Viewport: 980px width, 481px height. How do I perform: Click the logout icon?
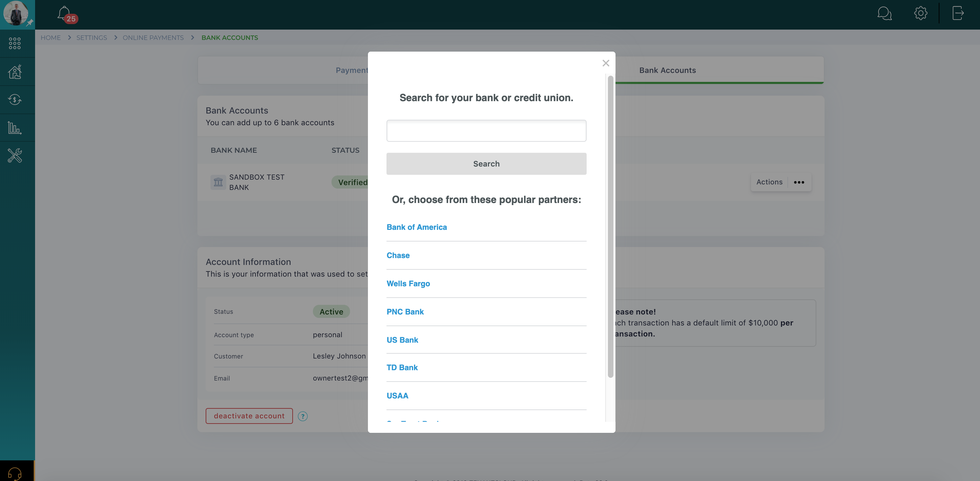point(958,13)
